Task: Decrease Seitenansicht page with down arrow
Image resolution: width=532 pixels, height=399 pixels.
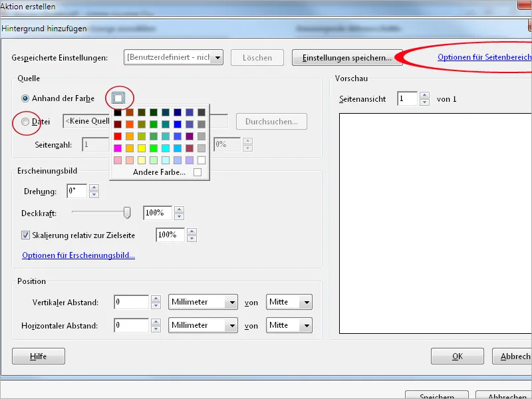Action: [x=424, y=102]
